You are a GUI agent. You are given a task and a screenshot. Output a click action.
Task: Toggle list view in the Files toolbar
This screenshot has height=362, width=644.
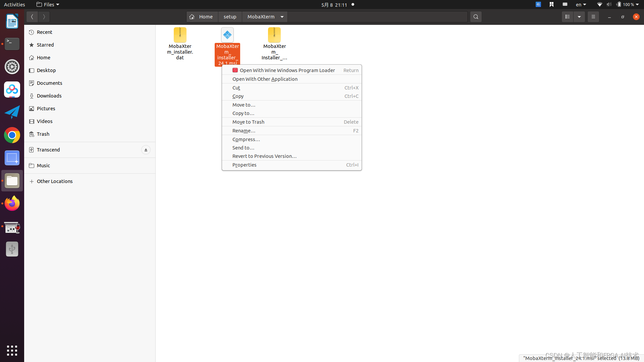(568, 17)
